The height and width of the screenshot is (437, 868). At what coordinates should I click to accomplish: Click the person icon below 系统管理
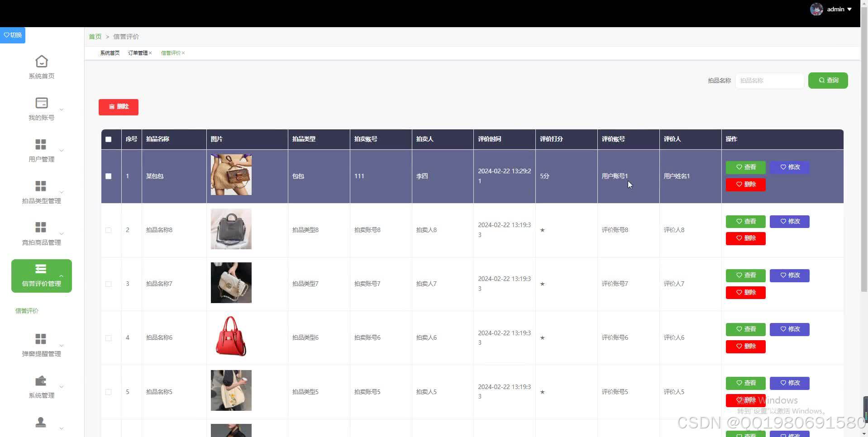tap(41, 422)
